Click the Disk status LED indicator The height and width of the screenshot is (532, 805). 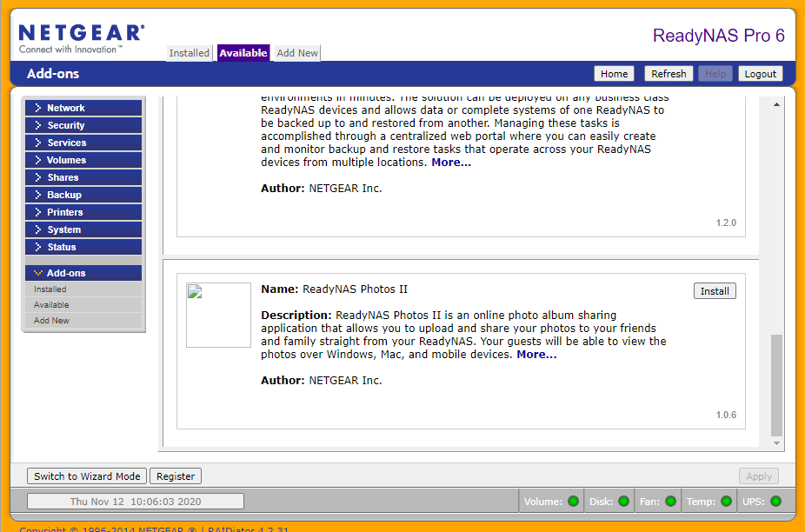coord(623,501)
